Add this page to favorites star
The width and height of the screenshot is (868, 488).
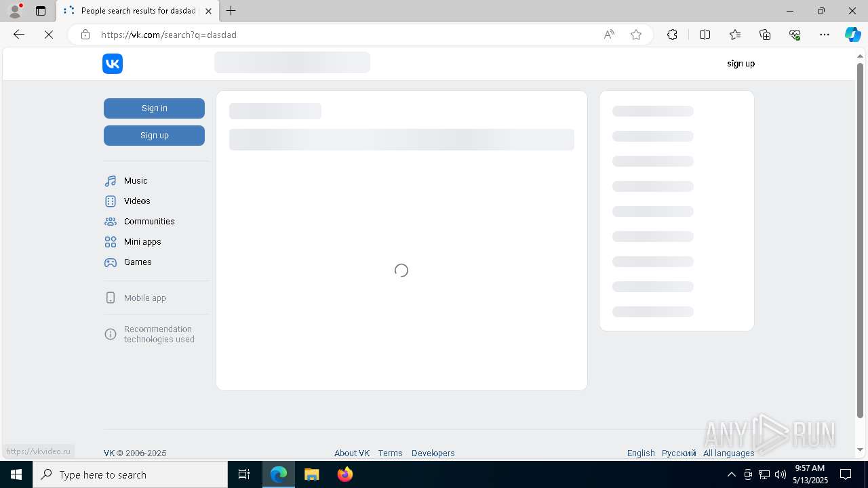click(x=636, y=35)
